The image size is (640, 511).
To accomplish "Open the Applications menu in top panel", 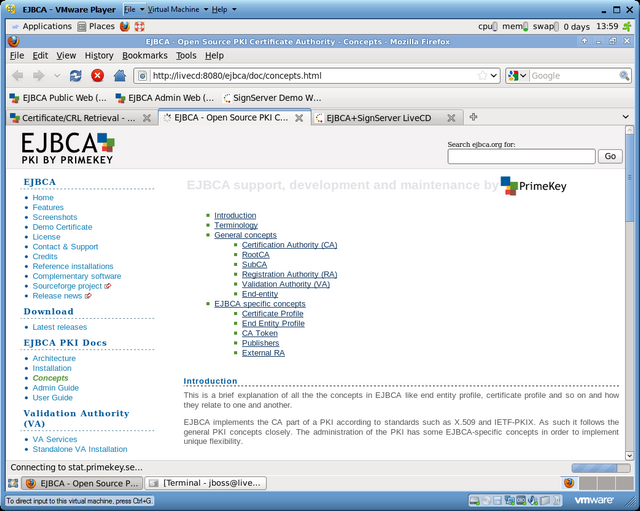I will tap(42, 27).
